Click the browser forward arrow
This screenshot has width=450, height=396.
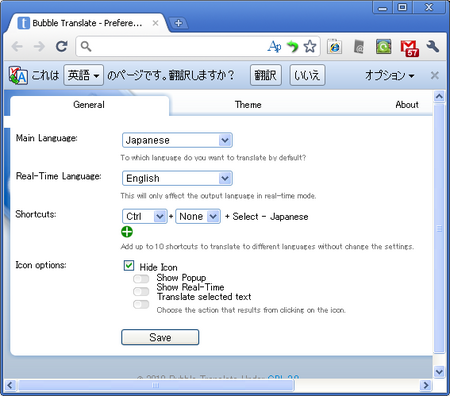(x=39, y=47)
